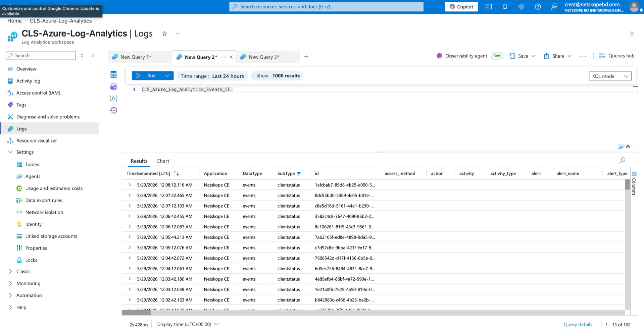Open help and support icon
Image resolution: width=644 pixels, height=331 pixels.
538,7
